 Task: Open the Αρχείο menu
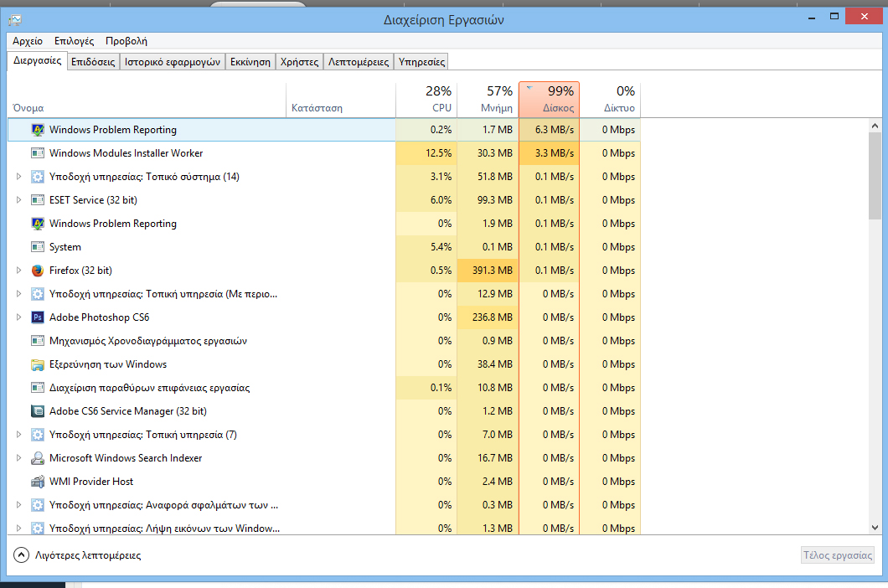[28, 41]
